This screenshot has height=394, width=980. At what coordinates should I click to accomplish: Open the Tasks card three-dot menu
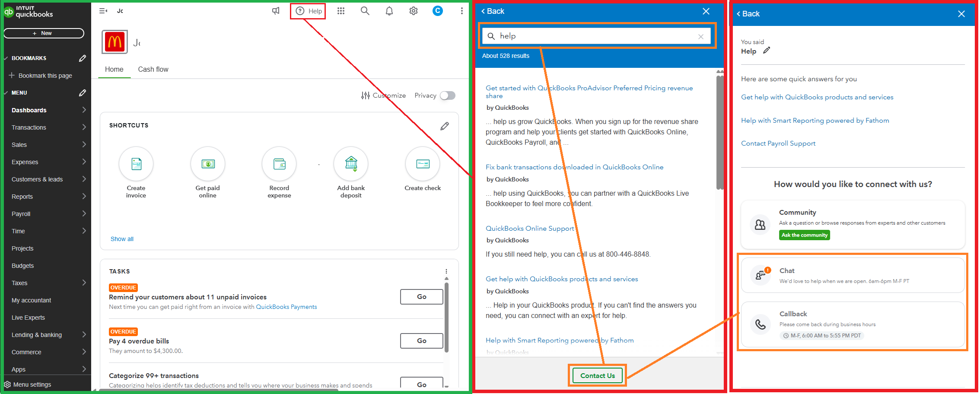coord(446,271)
